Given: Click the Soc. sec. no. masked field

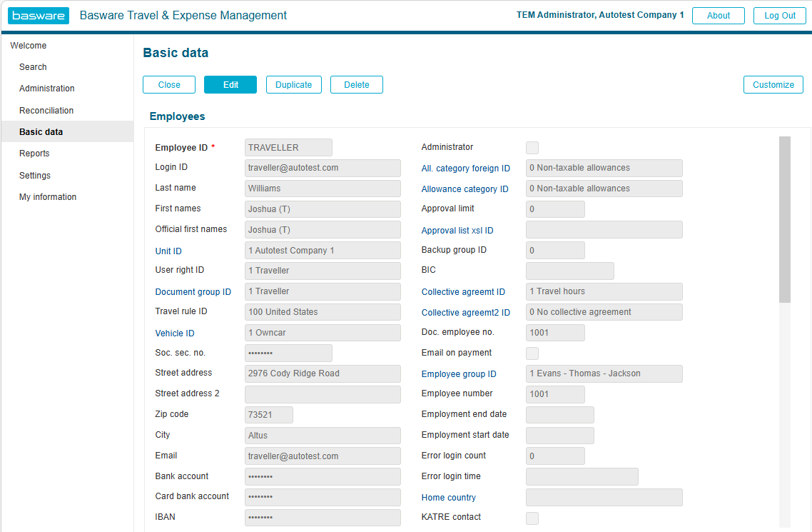Looking at the screenshot, I should coord(288,353).
